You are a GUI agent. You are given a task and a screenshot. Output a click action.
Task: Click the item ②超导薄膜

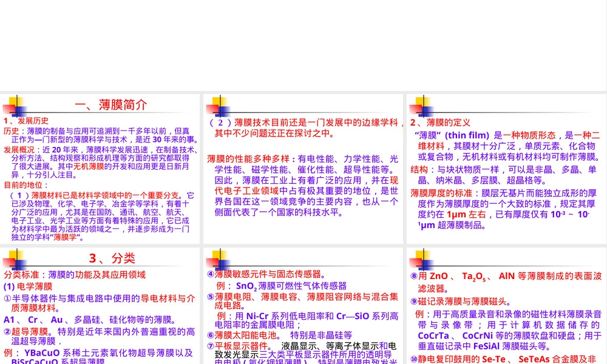coord(100,336)
